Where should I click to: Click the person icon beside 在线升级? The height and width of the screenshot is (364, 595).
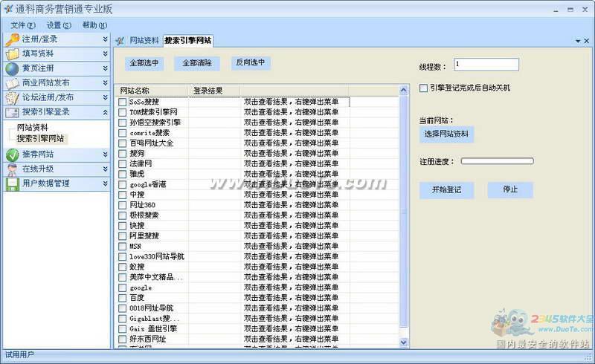click(x=12, y=169)
